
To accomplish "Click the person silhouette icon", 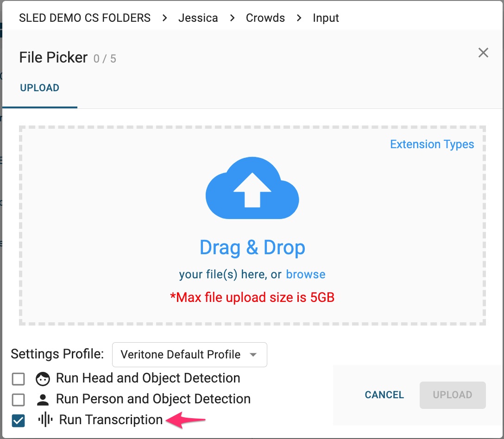I will (43, 399).
